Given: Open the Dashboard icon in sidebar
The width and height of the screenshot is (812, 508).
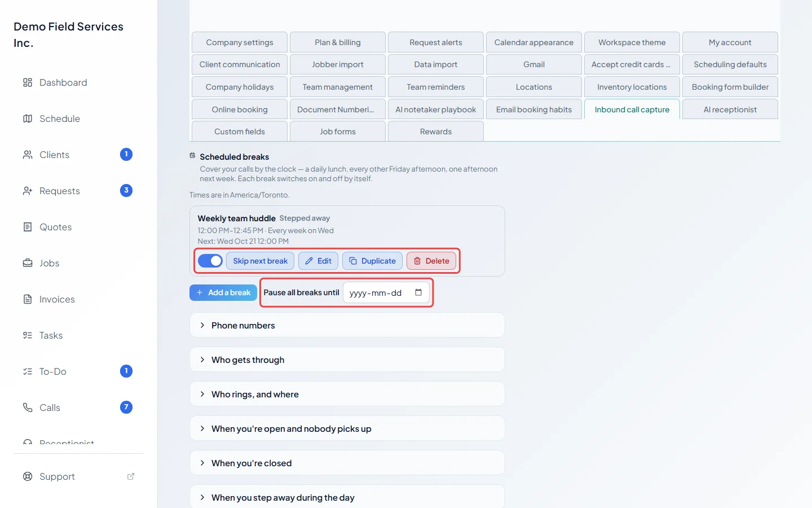Looking at the screenshot, I should point(28,82).
